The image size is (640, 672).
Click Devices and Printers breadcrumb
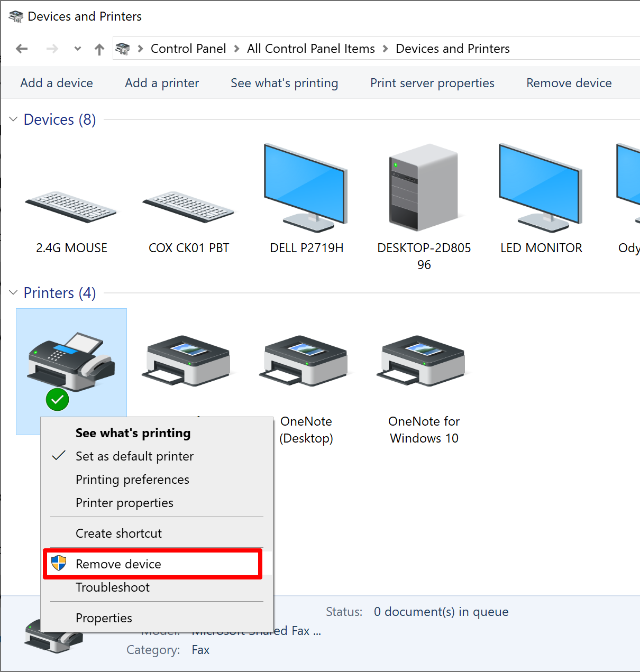(453, 49)
